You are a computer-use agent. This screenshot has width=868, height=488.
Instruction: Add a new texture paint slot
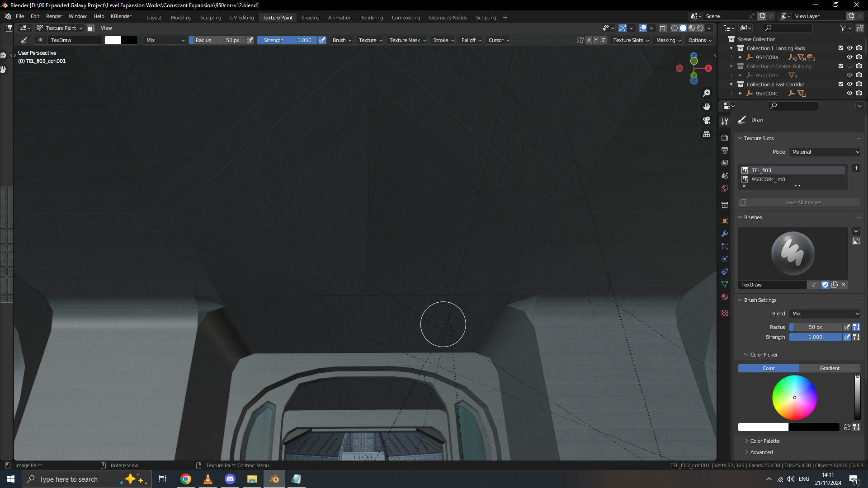[856, 168]
